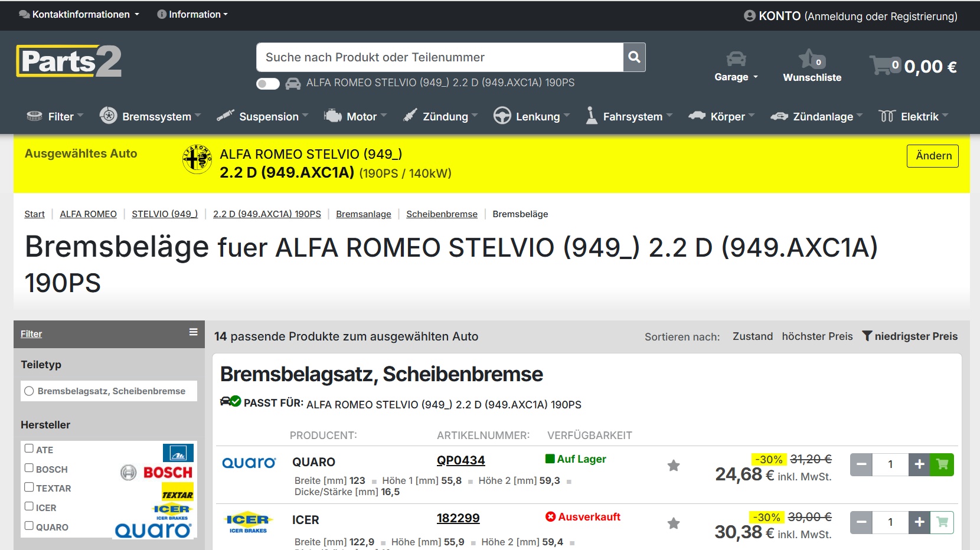Viewport: 980px width, 550px height.
Task: Open Bremsanlage breadcrumb link
Action: [364, 214]
